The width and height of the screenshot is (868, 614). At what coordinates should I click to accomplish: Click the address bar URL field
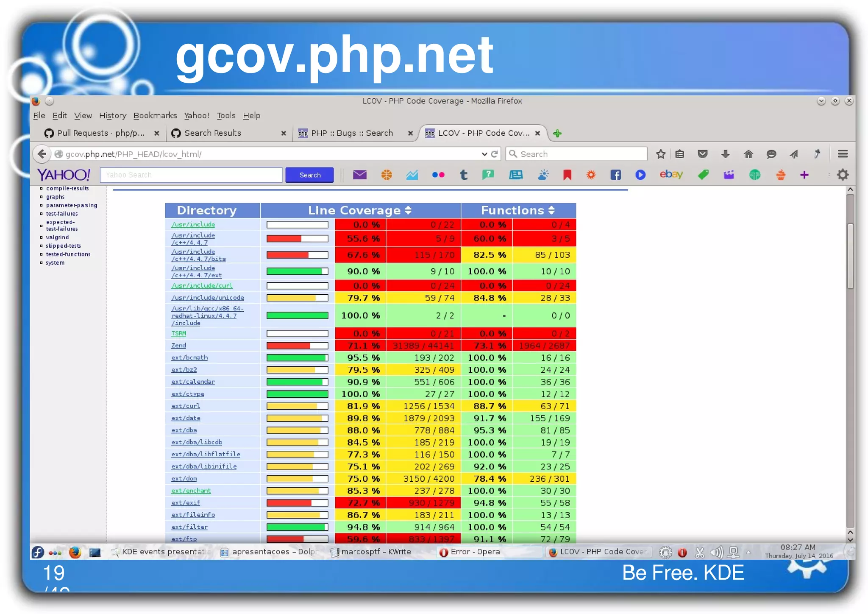(x=271, y=154)
